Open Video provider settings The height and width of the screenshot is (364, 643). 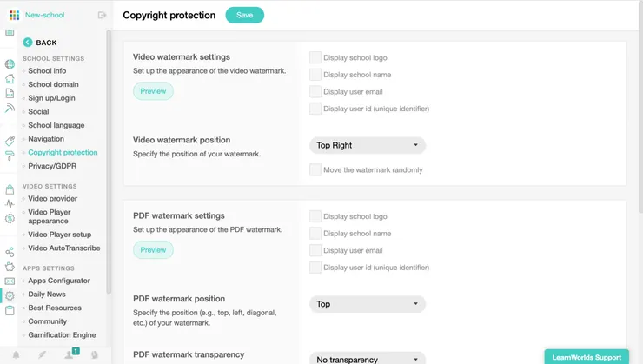(52, 199)
